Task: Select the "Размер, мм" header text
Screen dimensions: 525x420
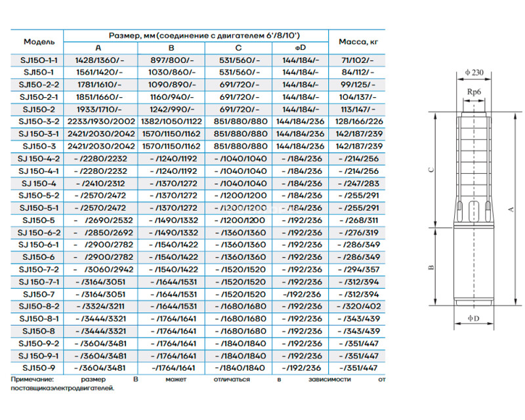Action: point(132,35)
